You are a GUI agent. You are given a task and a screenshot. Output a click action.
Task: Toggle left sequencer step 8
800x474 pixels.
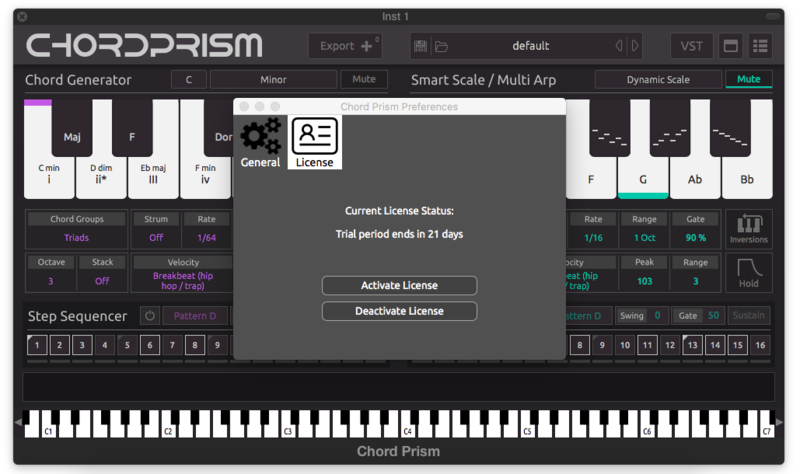pyautogui.click(x=194, y=345)
